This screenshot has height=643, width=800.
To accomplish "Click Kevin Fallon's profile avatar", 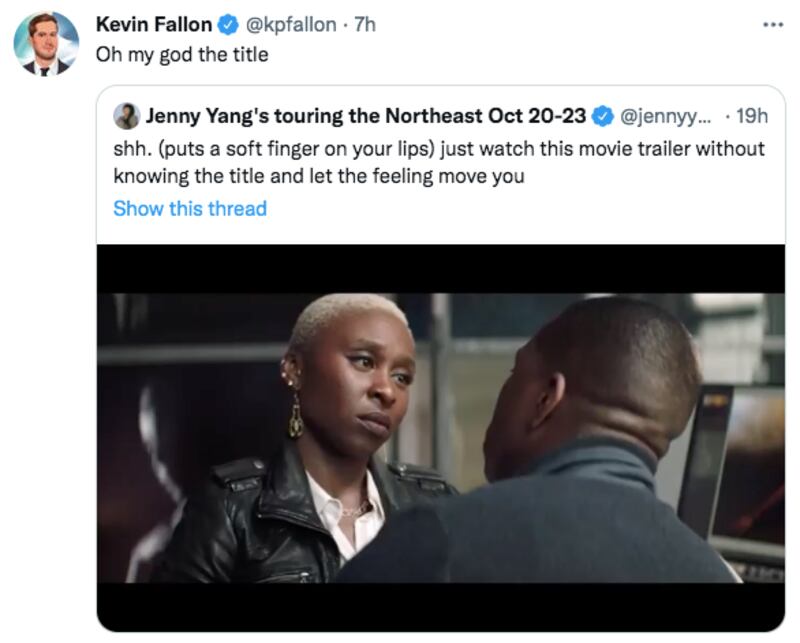I will click(x=46, y=44).
